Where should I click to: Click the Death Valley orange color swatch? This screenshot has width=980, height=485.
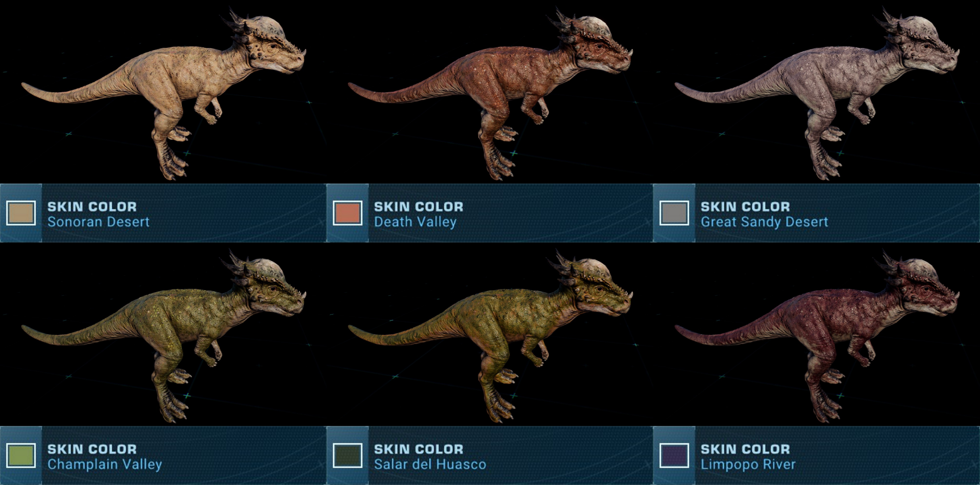point(348,213)
